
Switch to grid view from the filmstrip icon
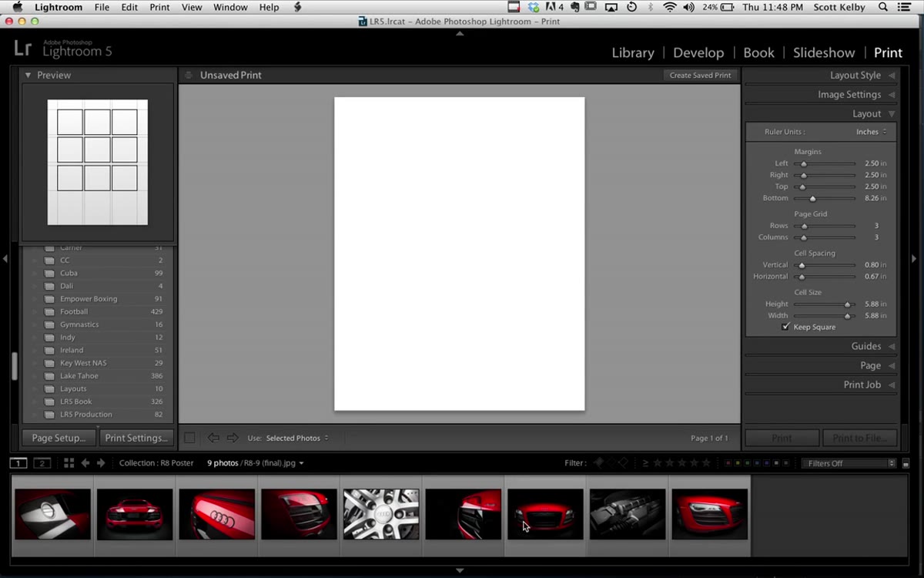pos(69,463)
